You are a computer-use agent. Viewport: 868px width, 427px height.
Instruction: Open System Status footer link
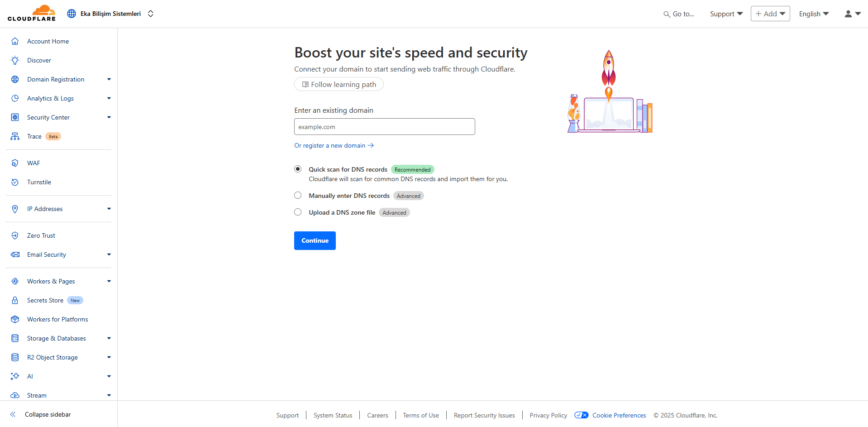[333, 415]
